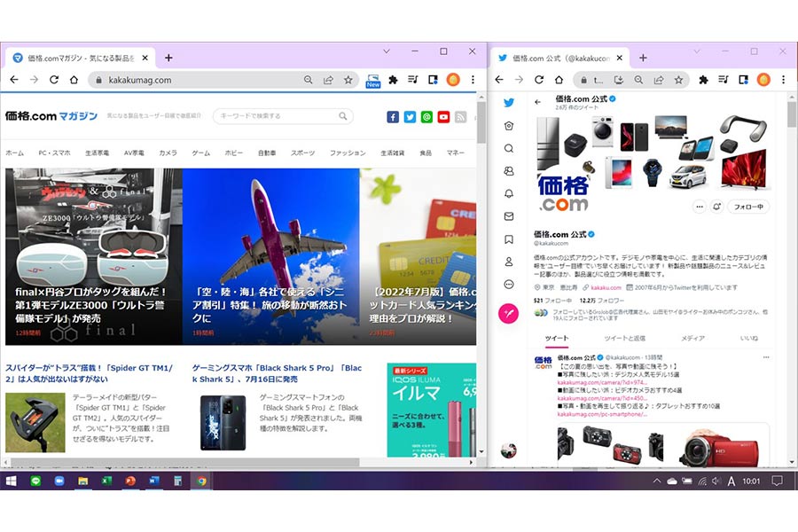The image size is (798, 532).
Task: Open the Spider GT TM1 article link
Action: (x=89, y=373)
